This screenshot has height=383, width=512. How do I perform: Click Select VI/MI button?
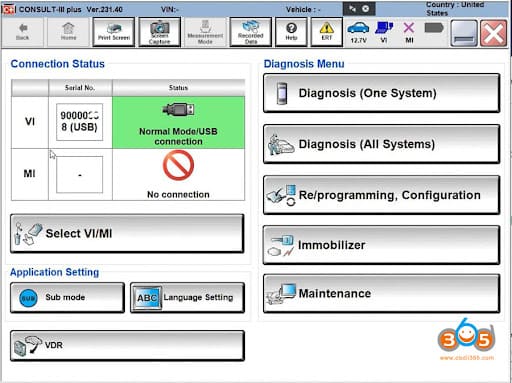(127, 233)
